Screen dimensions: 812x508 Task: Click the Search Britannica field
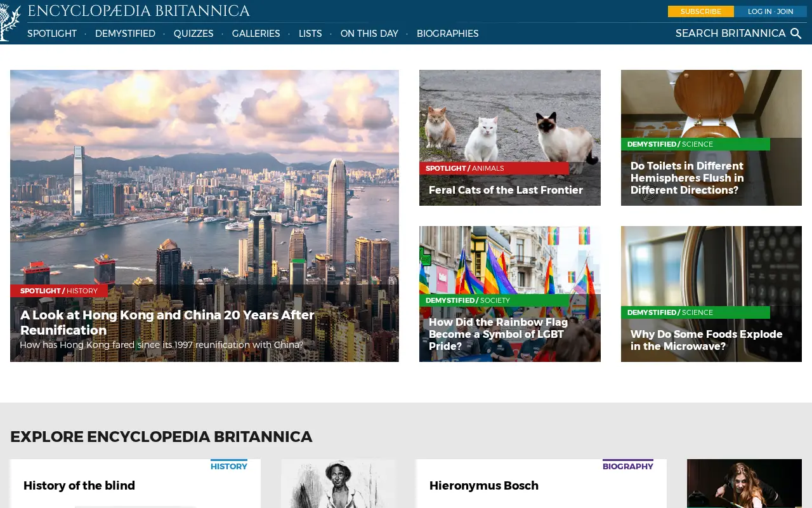730,34
